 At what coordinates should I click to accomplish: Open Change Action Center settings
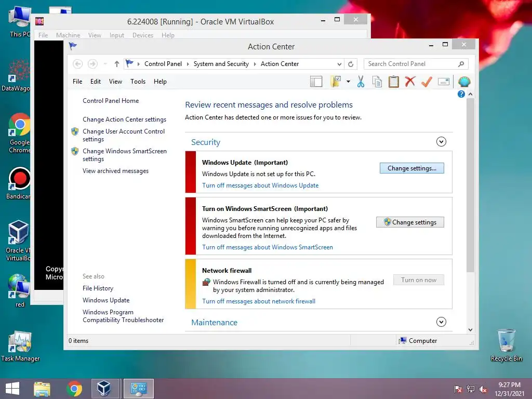click(125, 119)
